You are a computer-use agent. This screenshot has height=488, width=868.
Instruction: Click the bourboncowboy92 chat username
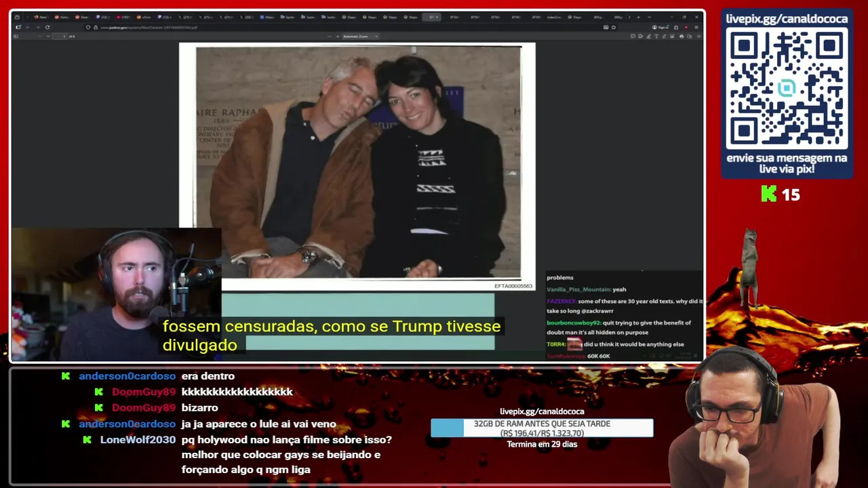click(x=573, y=323)
